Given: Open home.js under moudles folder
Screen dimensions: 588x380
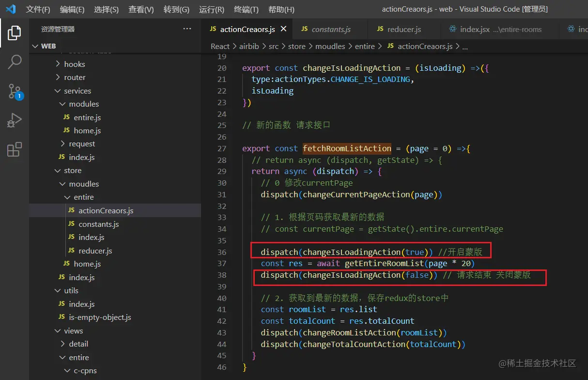Looking at the screenshot, I should point(115,264).
